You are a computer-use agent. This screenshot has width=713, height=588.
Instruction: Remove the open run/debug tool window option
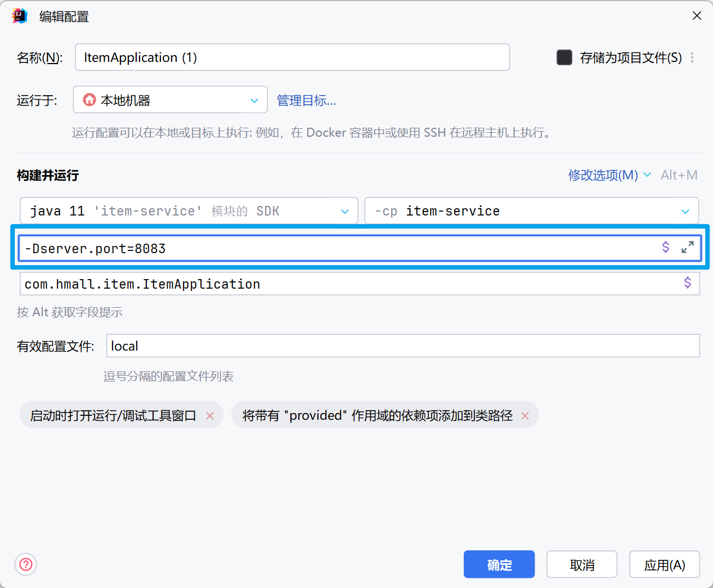point(210,416)
